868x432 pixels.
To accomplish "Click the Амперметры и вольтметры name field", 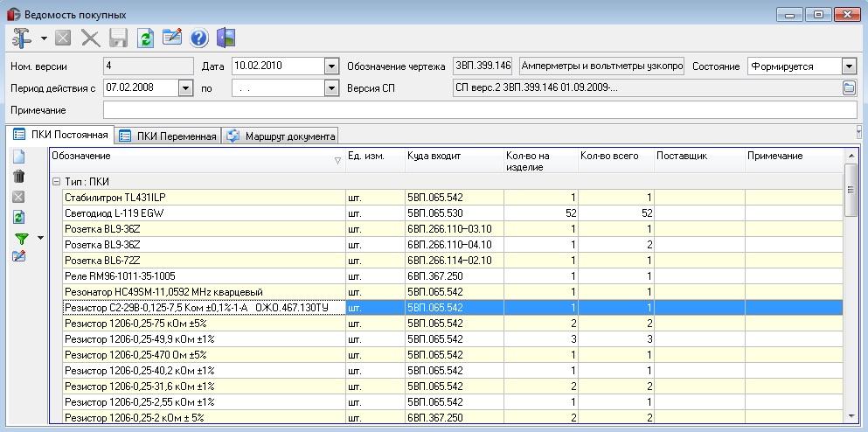I will tap(601, 66).
